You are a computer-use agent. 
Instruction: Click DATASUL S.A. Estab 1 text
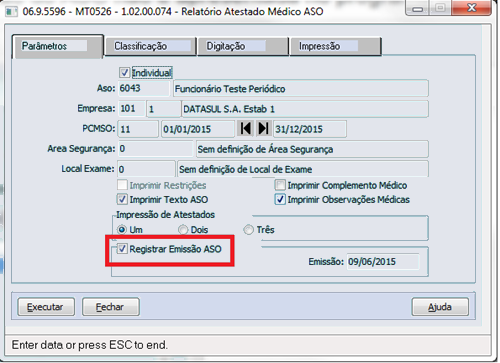tap(229, 109)
